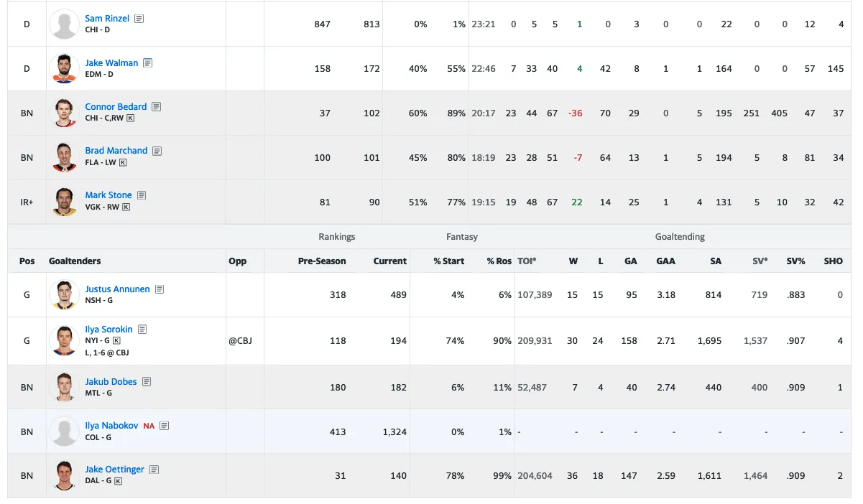The image size is (863, 504).
Task: Click the keeper K icon for Ilya Sorokin
Action: point(116,341)
